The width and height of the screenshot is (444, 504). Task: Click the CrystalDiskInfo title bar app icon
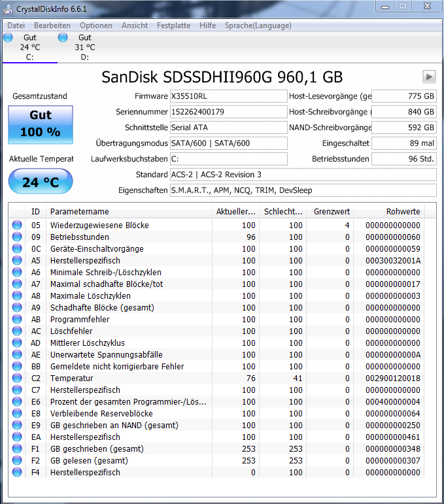(8, 8)
